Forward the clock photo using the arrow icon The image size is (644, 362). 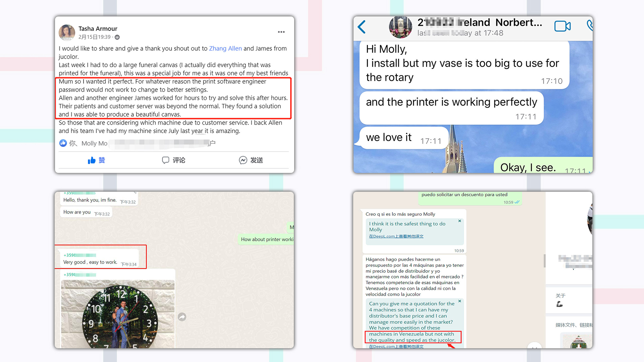(182, 317)
